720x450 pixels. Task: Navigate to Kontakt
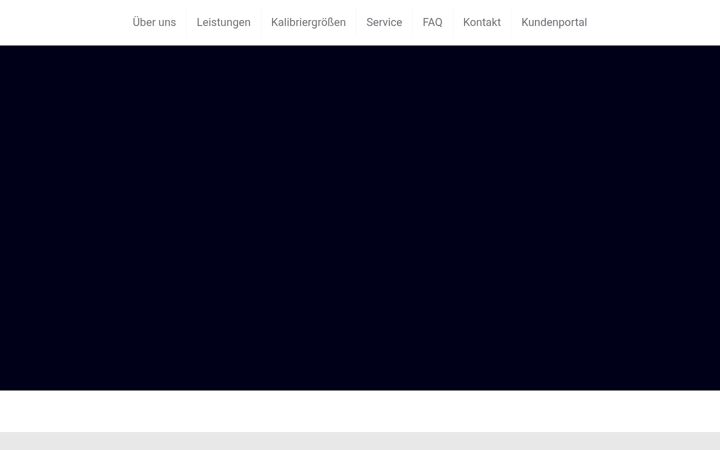point(482,22)
